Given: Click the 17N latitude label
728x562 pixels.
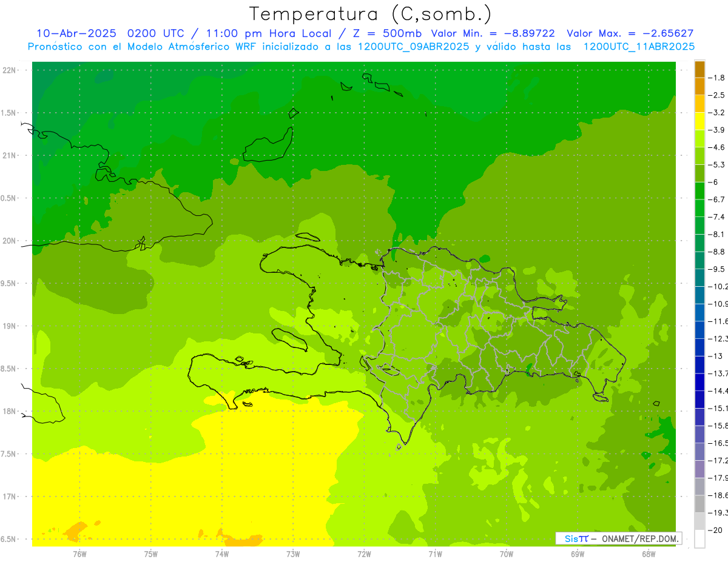Looking at the screenshot, I should 9,497.
